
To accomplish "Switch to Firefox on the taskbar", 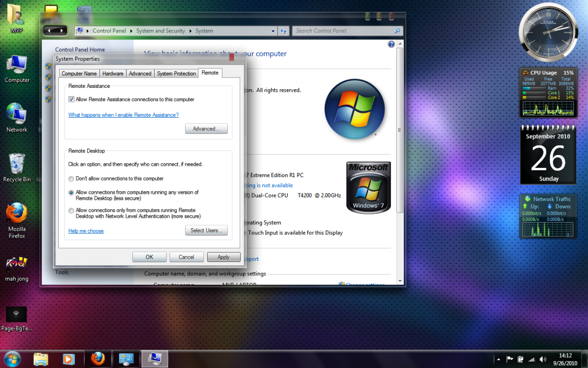I will tap(98, 359).
